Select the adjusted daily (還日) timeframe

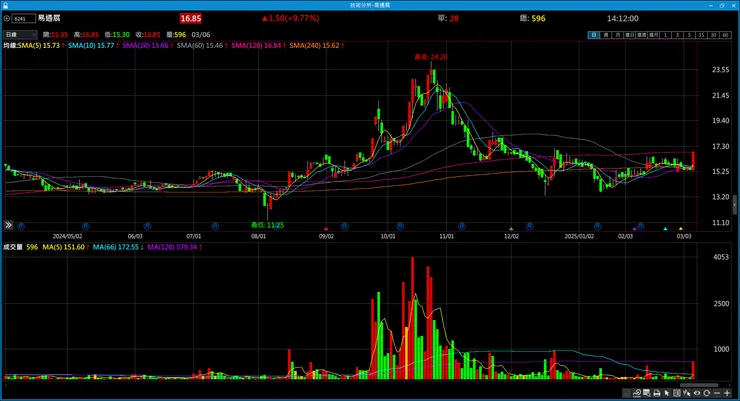(630, 35)
